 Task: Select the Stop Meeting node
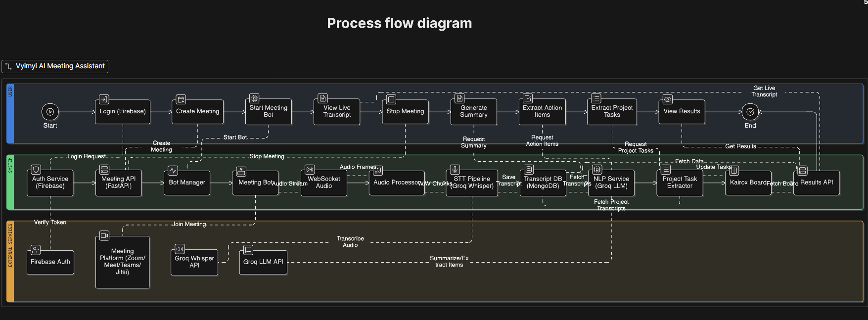click(406, 112)
